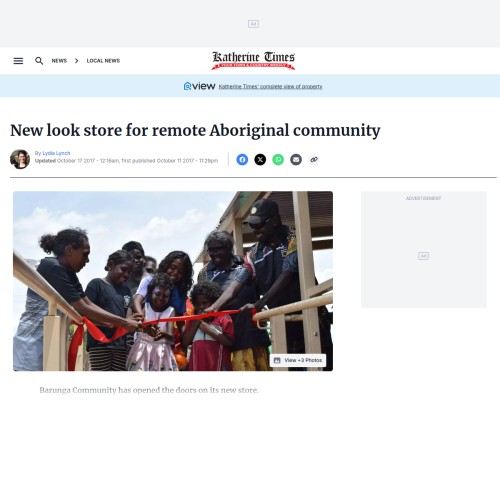Click the article headline text
The width and height of the screenshot is (500, 500).
(195, 130)
